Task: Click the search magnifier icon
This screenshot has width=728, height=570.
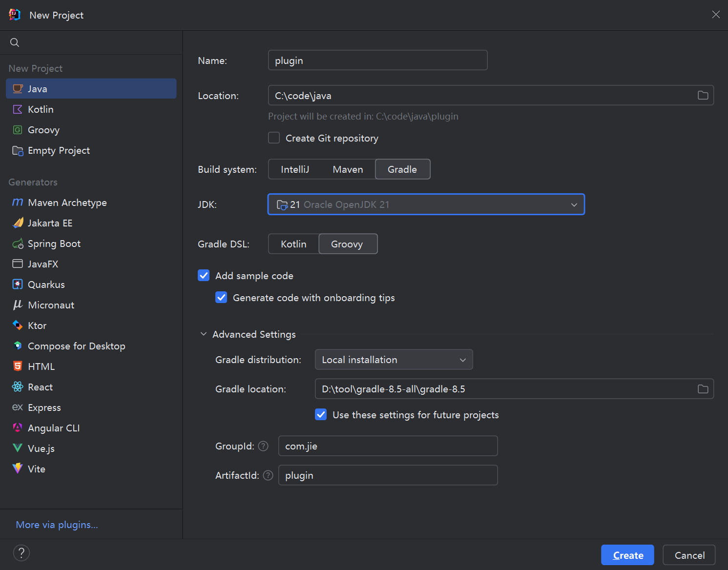Action: coord(15,42)
